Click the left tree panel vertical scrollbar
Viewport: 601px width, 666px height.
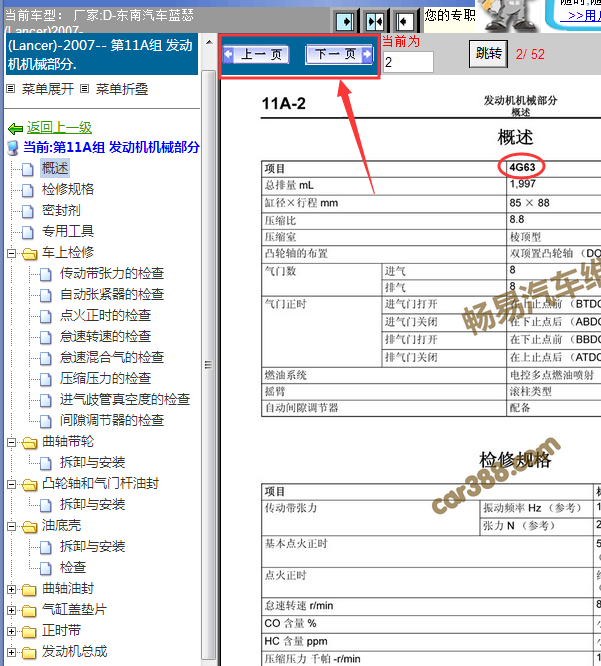point(208,364)
